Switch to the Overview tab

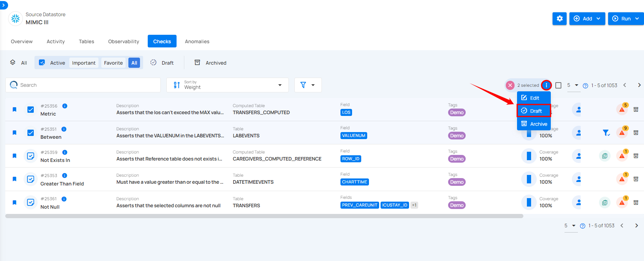(x=22, y=41)
